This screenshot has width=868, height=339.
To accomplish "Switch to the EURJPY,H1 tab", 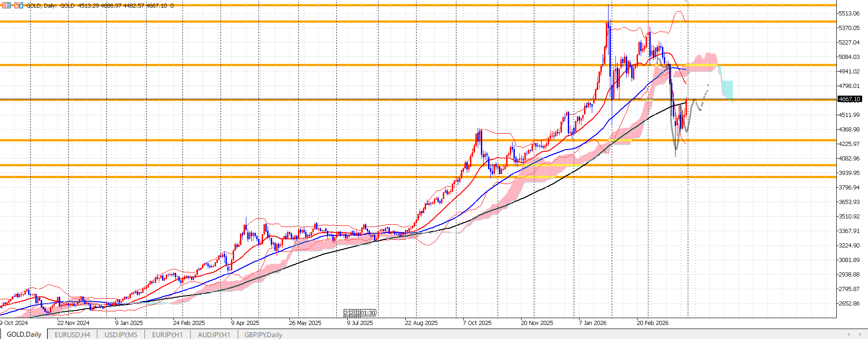I will pyautogui.click(x=167, y=334).
